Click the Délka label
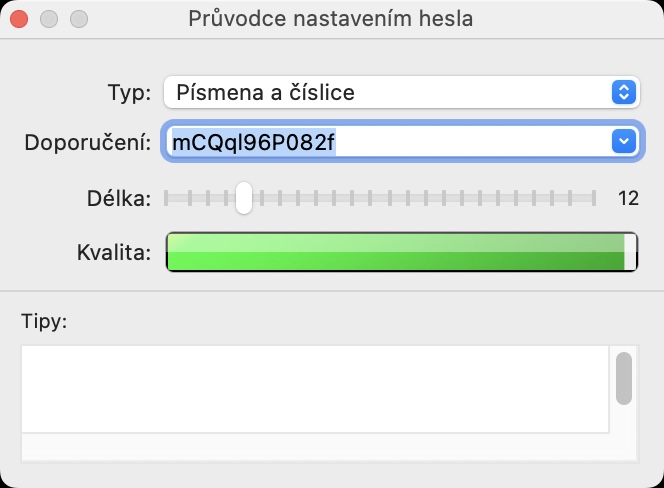Screen dimensions: 664x488 (x=119, y=198)
